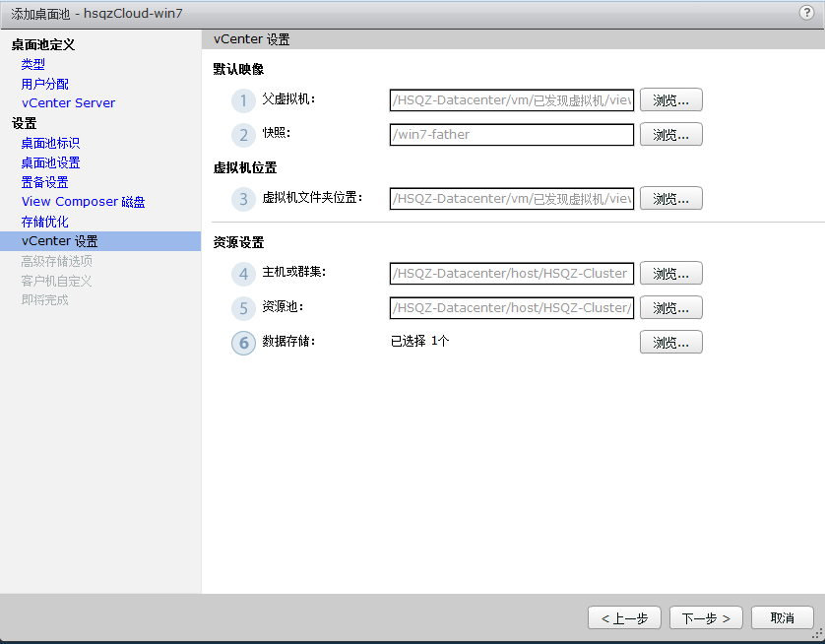Screen dimensions: 825x644
Task: Proceed with 下一步 button
Action: tap(706, 618)
